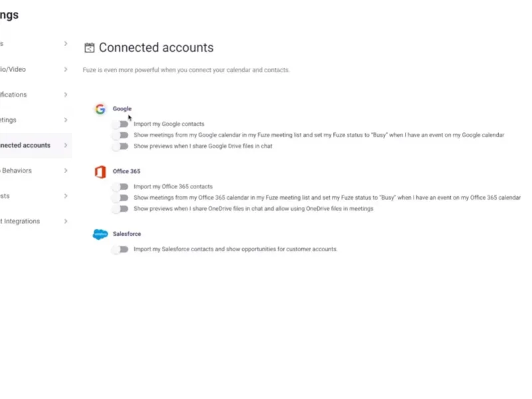The height and width of the screenshot is (399, 532).
Task: Click the Google heading label
Action: click(x=122, y=109)
